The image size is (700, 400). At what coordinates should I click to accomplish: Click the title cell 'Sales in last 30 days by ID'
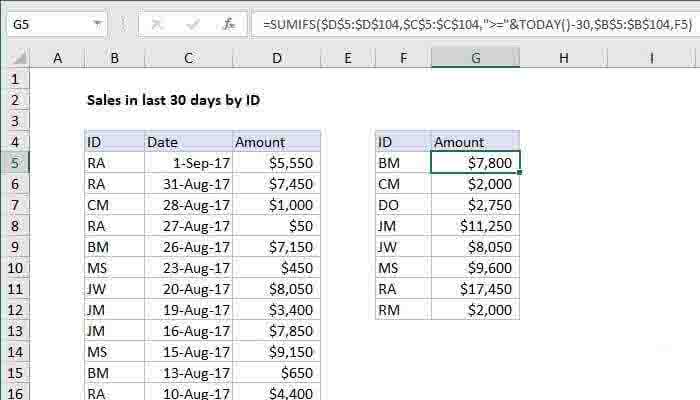point(174,100)
